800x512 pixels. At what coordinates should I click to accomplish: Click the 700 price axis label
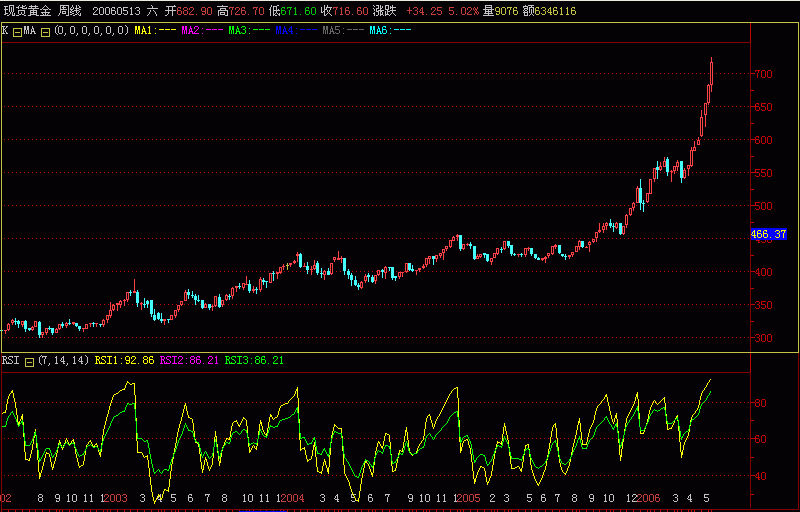tap(765, 74)
